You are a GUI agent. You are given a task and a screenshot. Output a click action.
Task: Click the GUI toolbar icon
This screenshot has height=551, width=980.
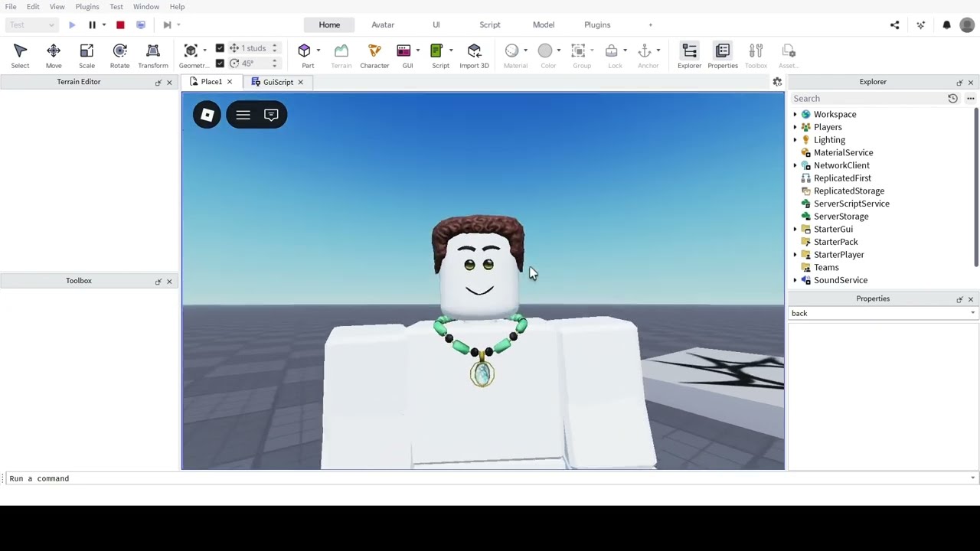(403, 51)
